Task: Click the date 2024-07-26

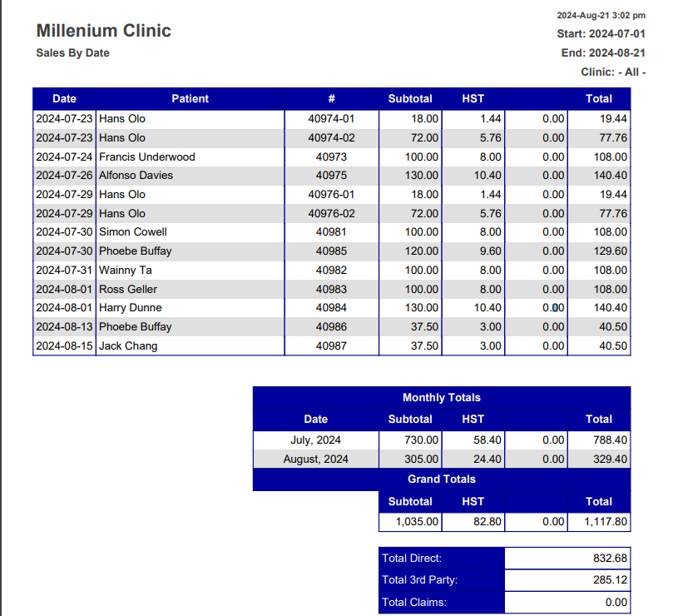Action: pyautogui.click(x=64, y=176)
